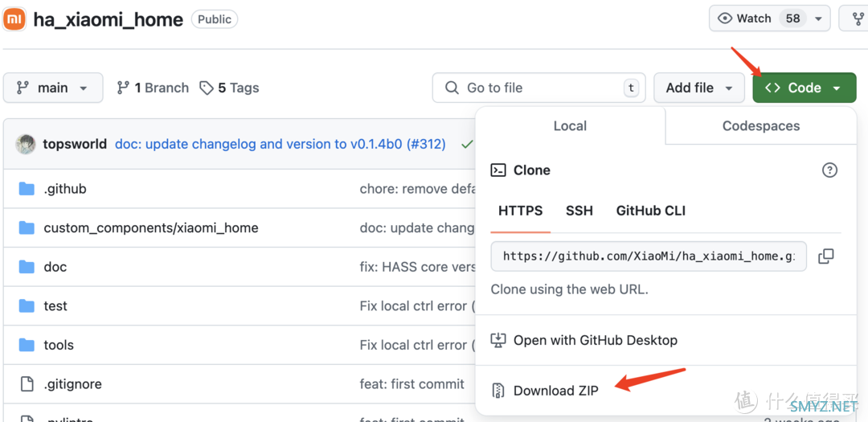Open the .github folder
868x422 pixels.
click(65, 189)
